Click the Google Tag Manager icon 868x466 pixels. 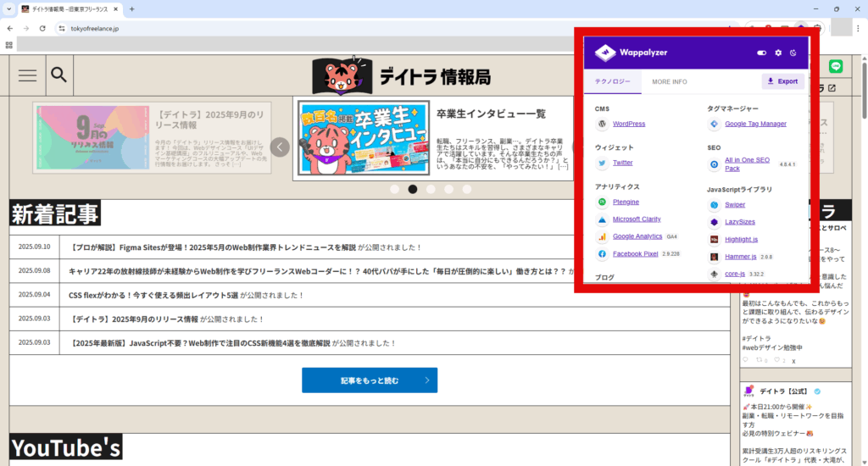pos(715,124)
